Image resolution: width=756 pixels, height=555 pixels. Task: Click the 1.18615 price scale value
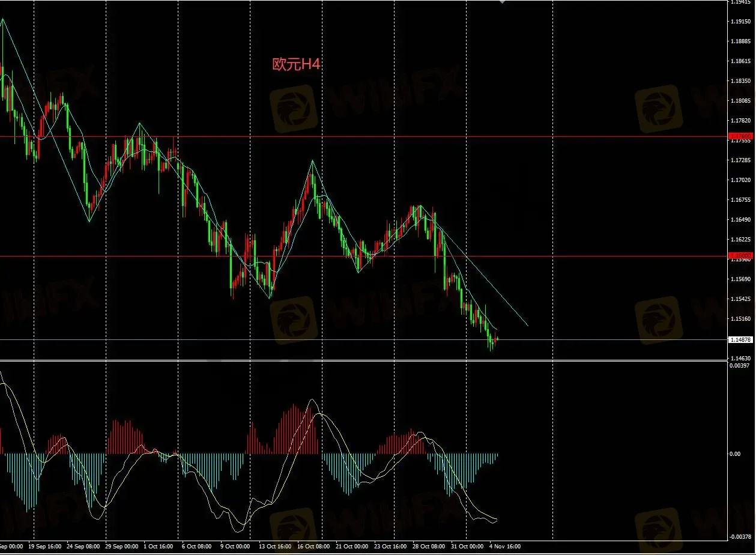[740, 61]
